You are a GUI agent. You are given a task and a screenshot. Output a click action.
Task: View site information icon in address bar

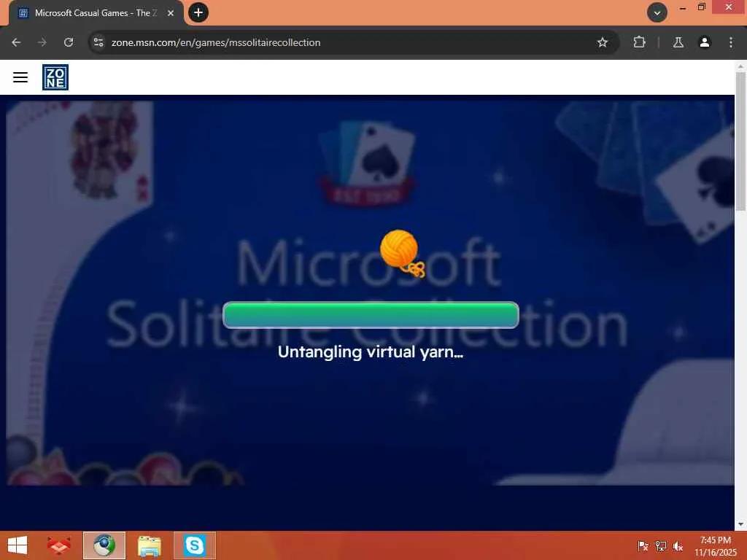pos(98,42)
